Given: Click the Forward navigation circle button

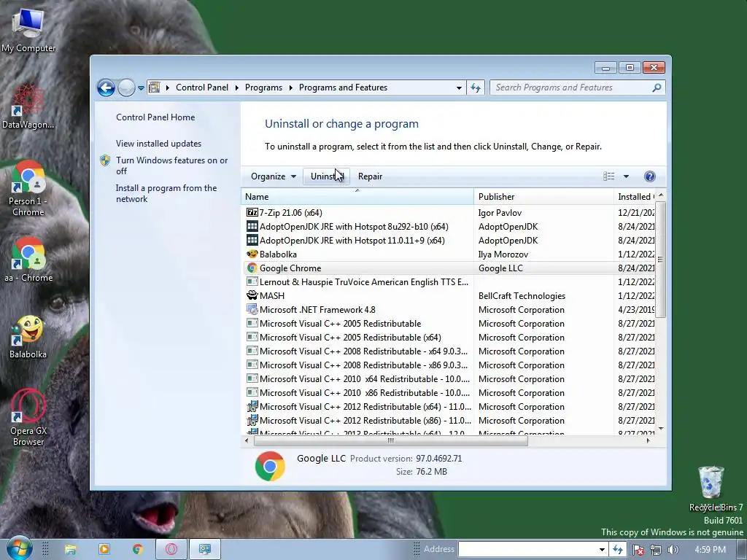Looking at the screenshot, I should pos(126,87).
